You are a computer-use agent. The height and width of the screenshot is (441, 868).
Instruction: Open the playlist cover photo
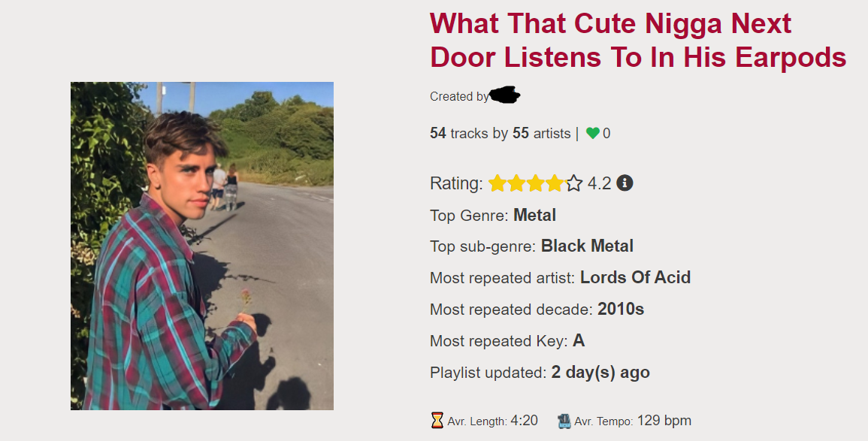202,246
